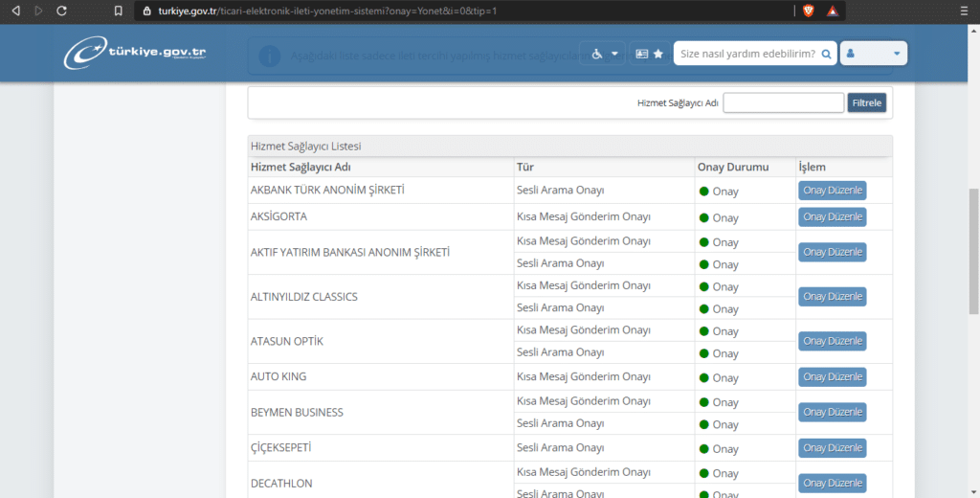This screenshot has height=498, width=980.
Task: Open Brave Shields lion icon
Action: pos(808,11)
